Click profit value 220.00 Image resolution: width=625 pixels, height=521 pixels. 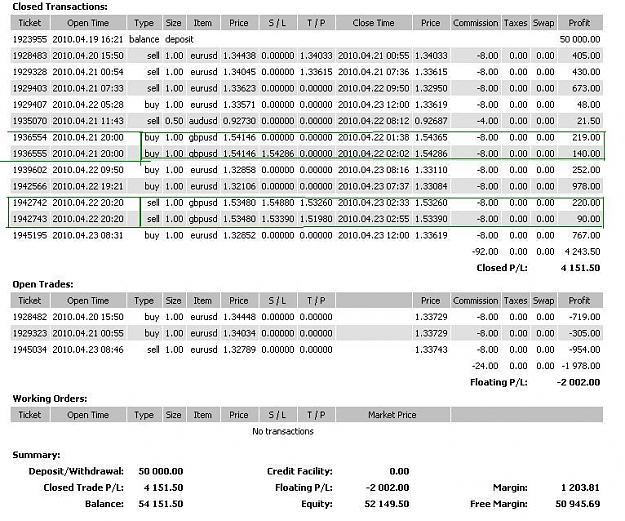[x=586, y=203]
